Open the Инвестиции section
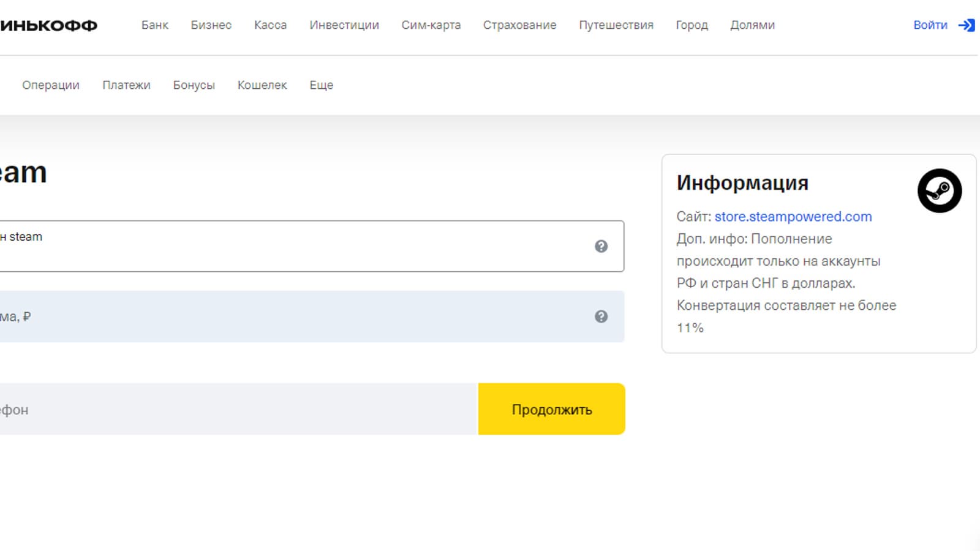 pyautogui.click(x=344, y=25)
